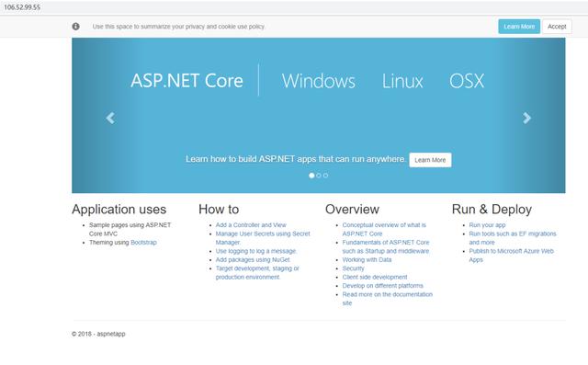Select third carousel indicator dot
The image size is (588, 365).
tap(325, 176)
